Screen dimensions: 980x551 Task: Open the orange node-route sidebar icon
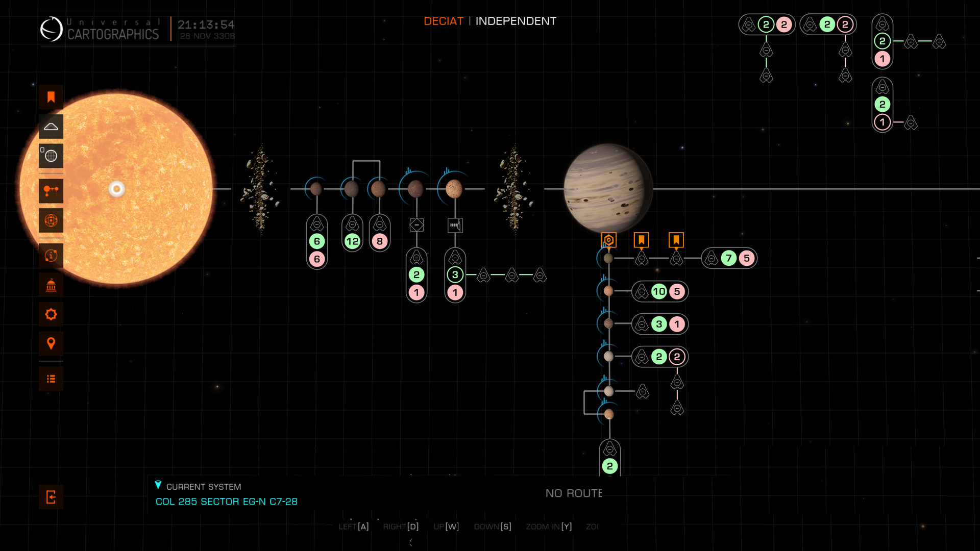[x=51, y=191]
